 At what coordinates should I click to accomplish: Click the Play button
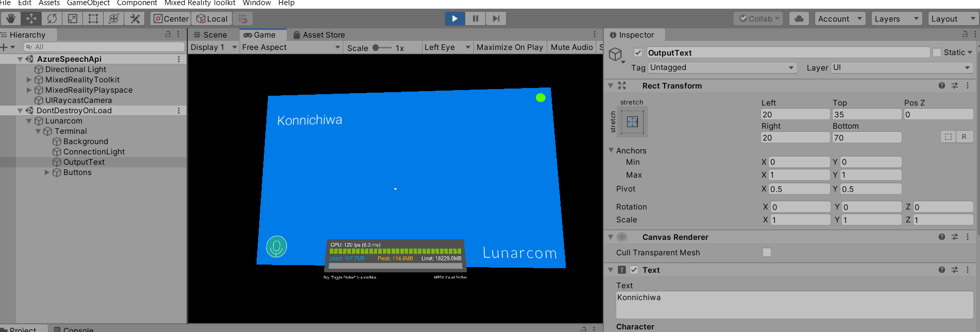point(454,19)
